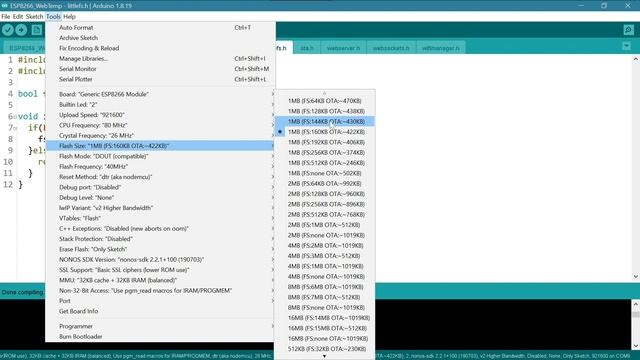The image size is (640, 360).
Task: Select checked 1MB FS:160KB OTA:~422KB option
Action: coord(324,132)
